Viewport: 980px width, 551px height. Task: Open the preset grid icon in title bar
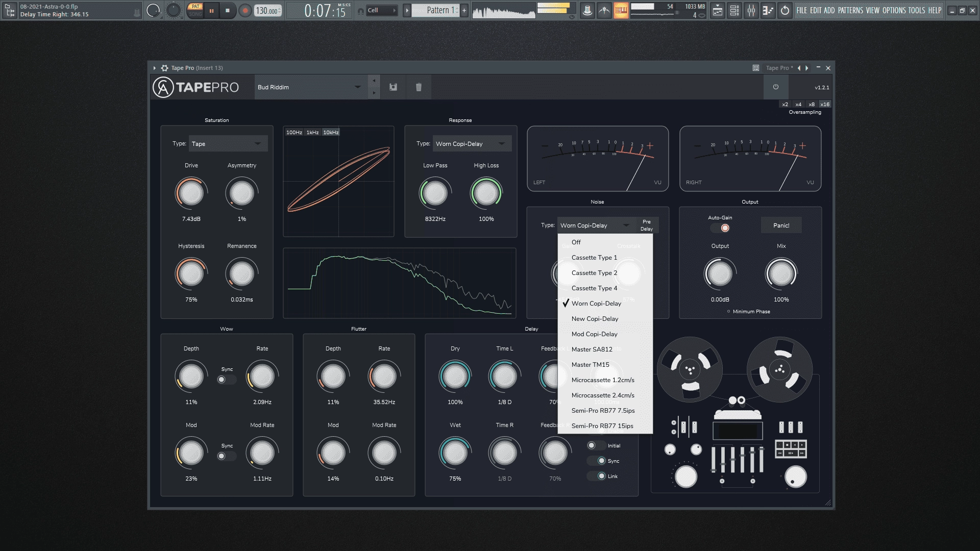(756, 68)
